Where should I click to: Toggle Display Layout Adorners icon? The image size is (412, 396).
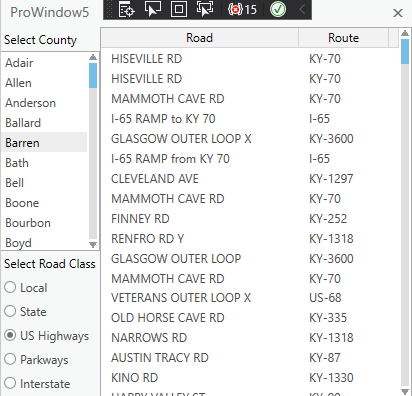tap(179, 9)
